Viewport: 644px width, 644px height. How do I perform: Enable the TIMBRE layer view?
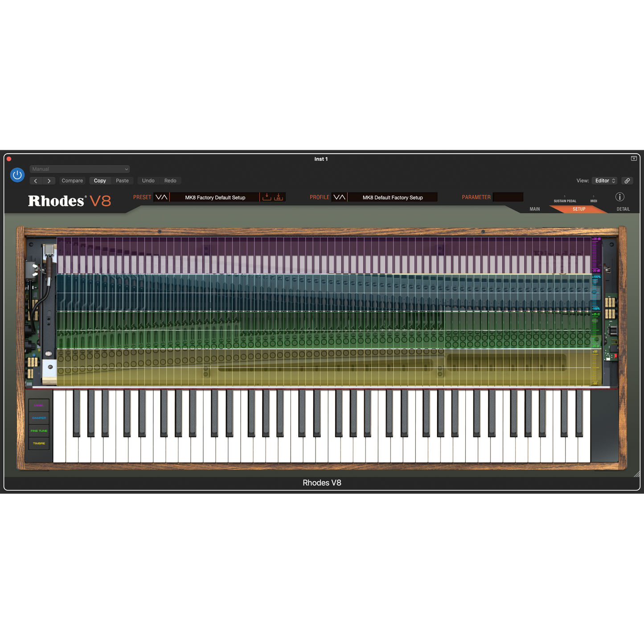pos(39,444)
